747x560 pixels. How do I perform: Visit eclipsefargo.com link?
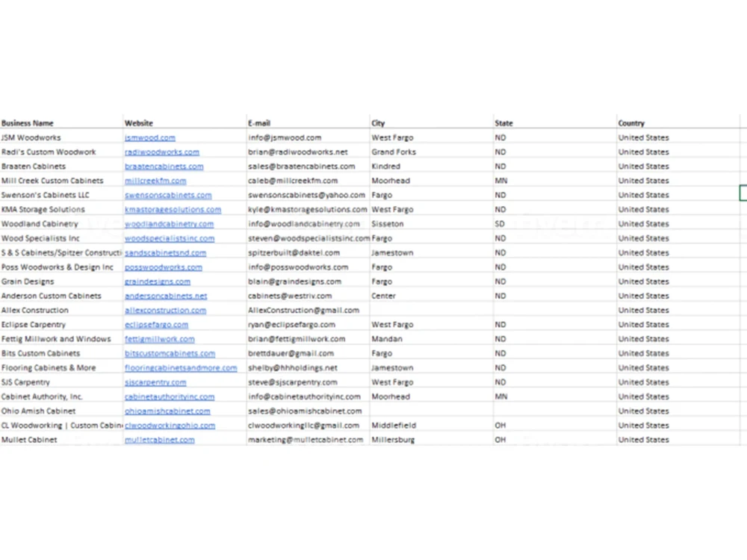[156, 325]
